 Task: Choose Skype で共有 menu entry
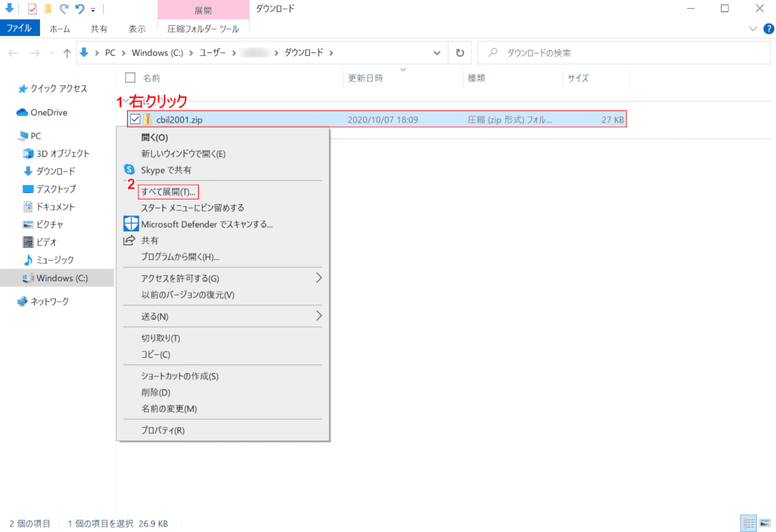coord(221,170)
